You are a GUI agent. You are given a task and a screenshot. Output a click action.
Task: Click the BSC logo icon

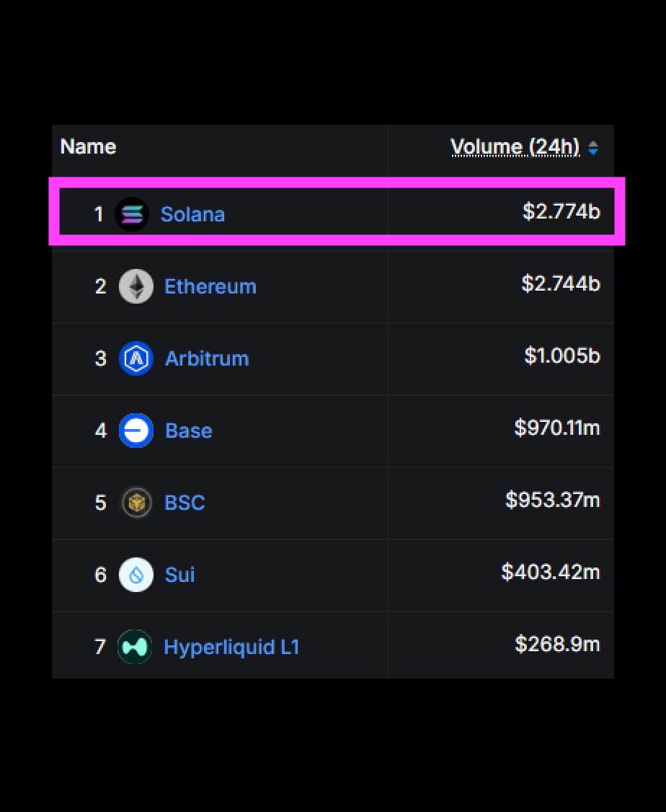[x=136, y=503]
